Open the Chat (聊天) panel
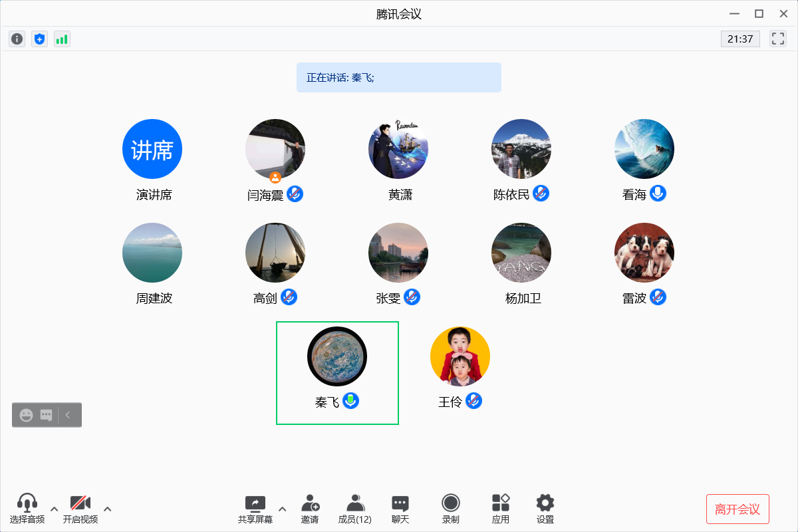 coord(400,509)
